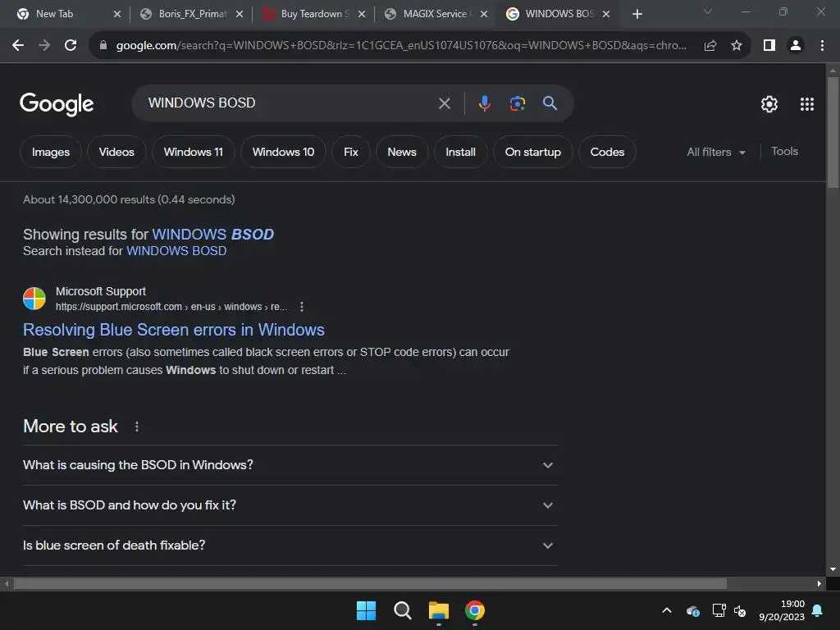Open More to ask options menu
Viewport: 840px width, 630px height.
137,427
